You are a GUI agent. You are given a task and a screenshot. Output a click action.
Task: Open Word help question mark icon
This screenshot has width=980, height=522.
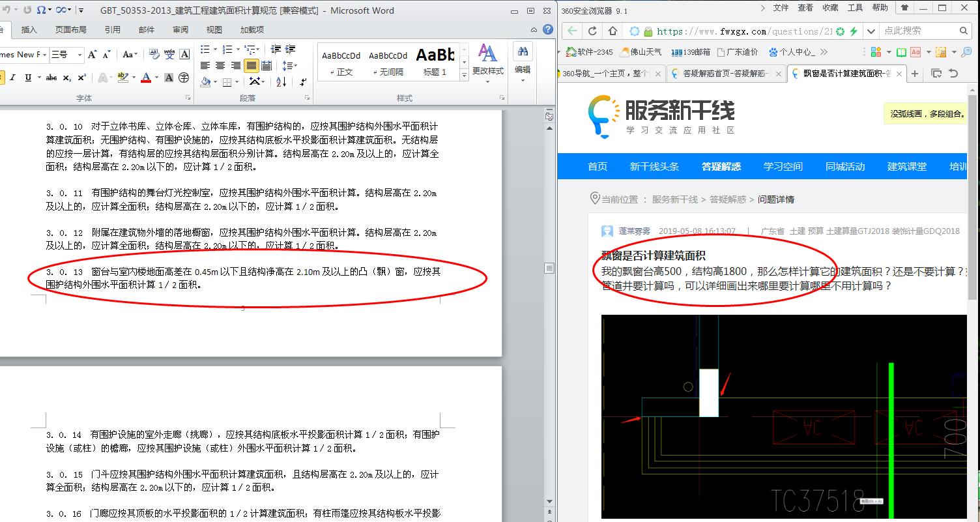548,30
